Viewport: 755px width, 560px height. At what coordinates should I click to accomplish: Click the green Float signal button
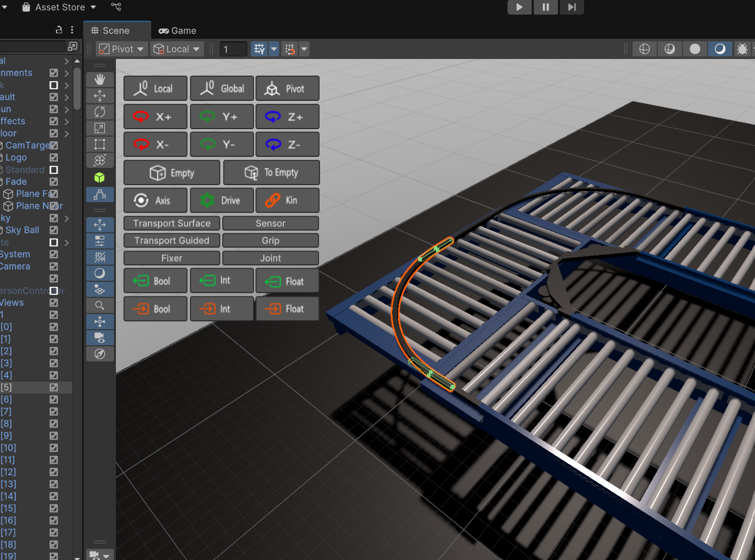tap(287, 281)
